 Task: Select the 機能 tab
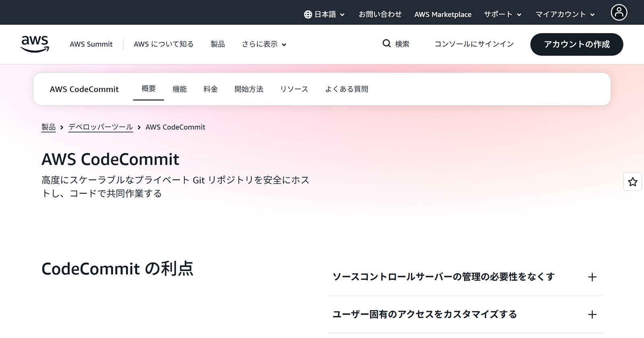pyautogui.click(x=180, y=89)
